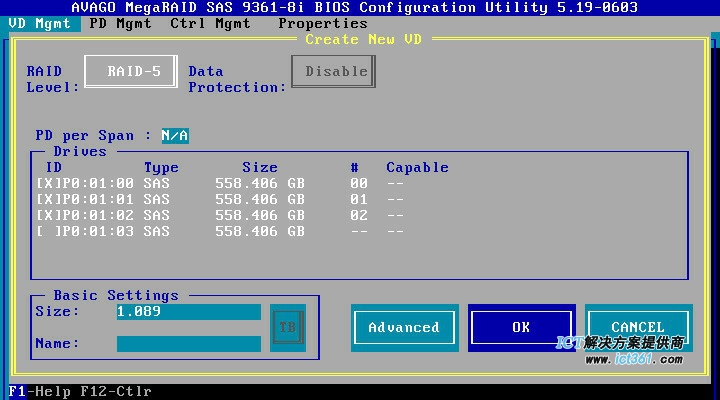Click the Create New VD title
Screen dimensions: 720x400
click(x=363, y=39)
